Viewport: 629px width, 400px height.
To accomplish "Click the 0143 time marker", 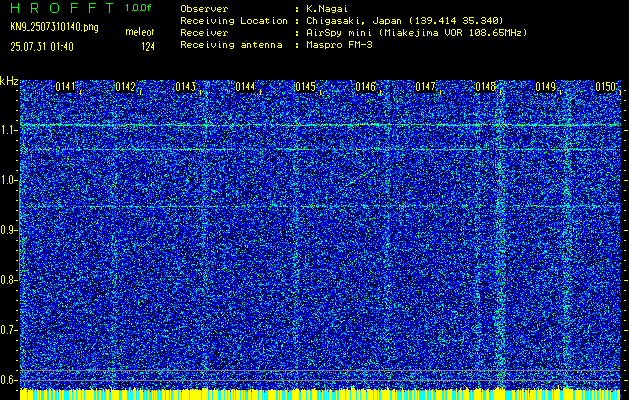I will (x=185, y=87).
